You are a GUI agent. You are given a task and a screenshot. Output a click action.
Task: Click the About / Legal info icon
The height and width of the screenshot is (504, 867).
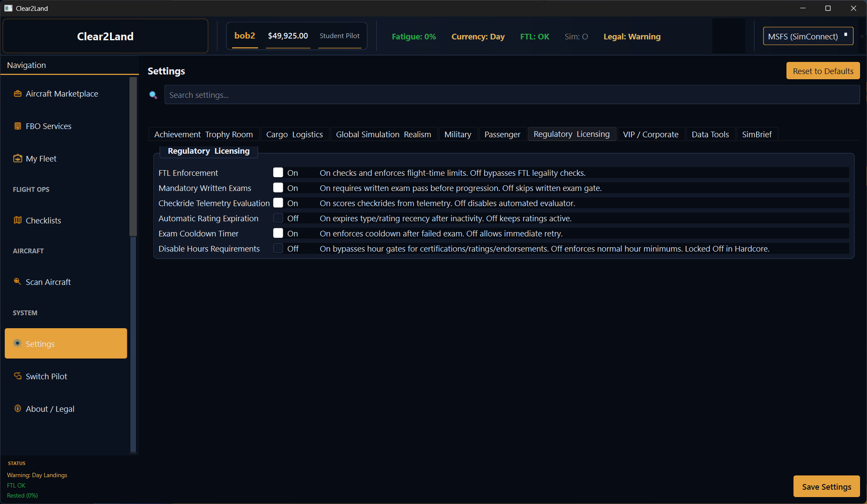coord(18,408)
